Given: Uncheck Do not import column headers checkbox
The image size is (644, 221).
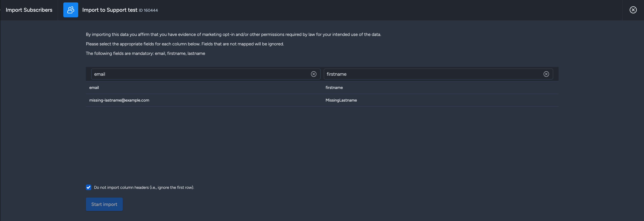Looking at the screenshot, I should (88, 187).
